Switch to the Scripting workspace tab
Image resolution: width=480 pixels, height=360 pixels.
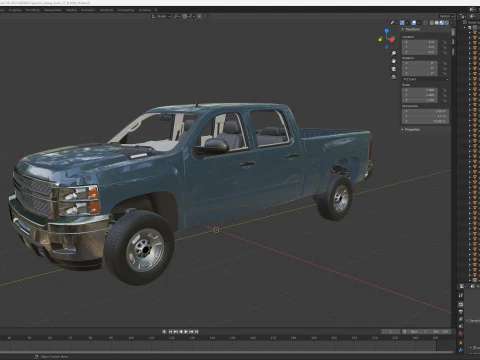(145, 10)
